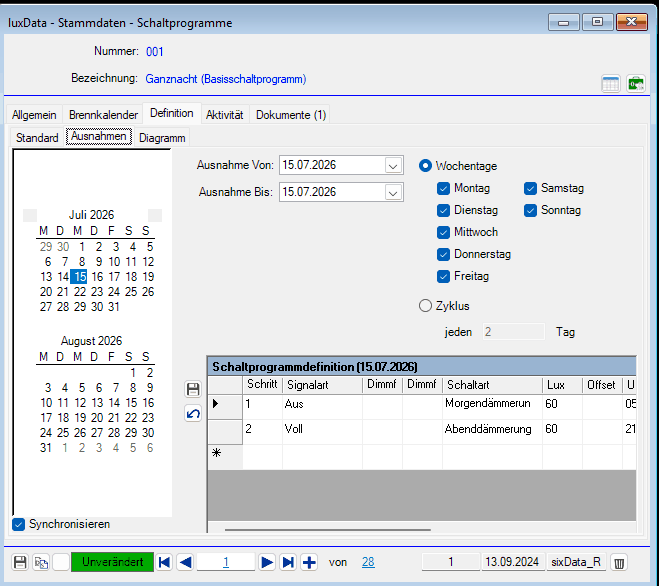Click the Juli 2026 month header
This screenshot has height=586, width=659.
pyautogui.click(x=92, y=215)
